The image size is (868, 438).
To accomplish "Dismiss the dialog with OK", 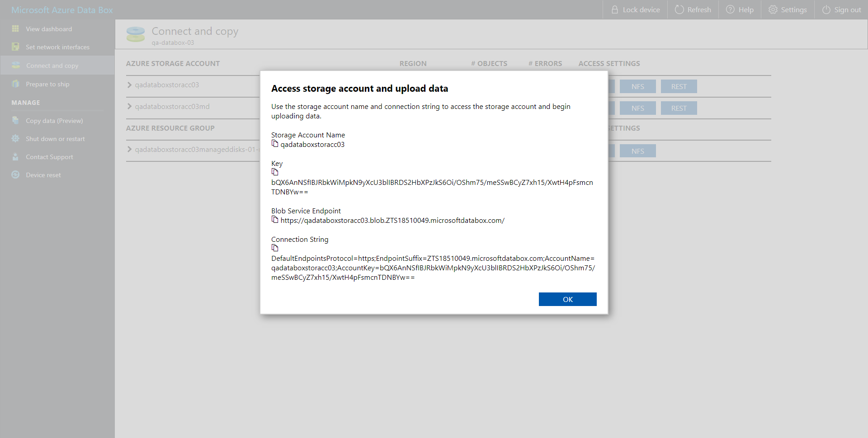I will (x=567, y=299).
